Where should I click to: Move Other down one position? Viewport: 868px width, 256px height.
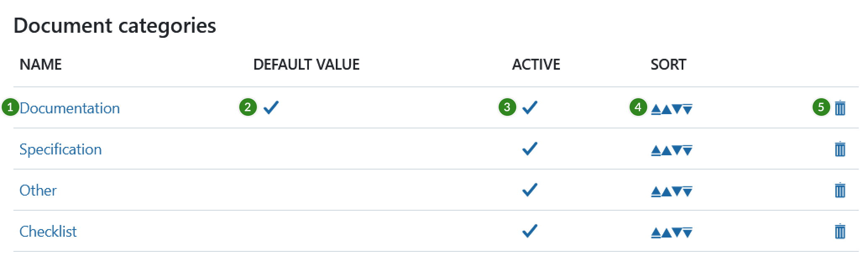[677, 192]
